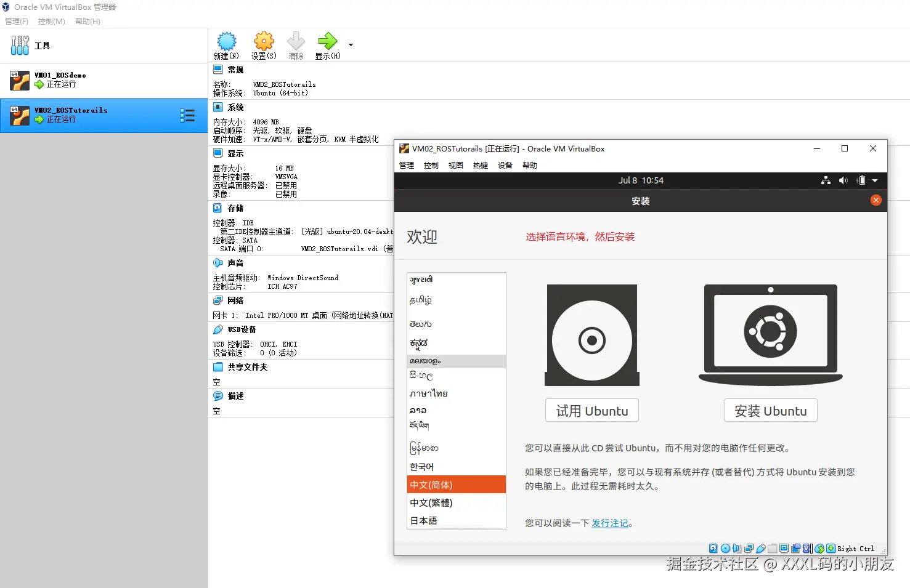
Task: Click the 存储 (Storage) section header
Action: coord(235,209)
